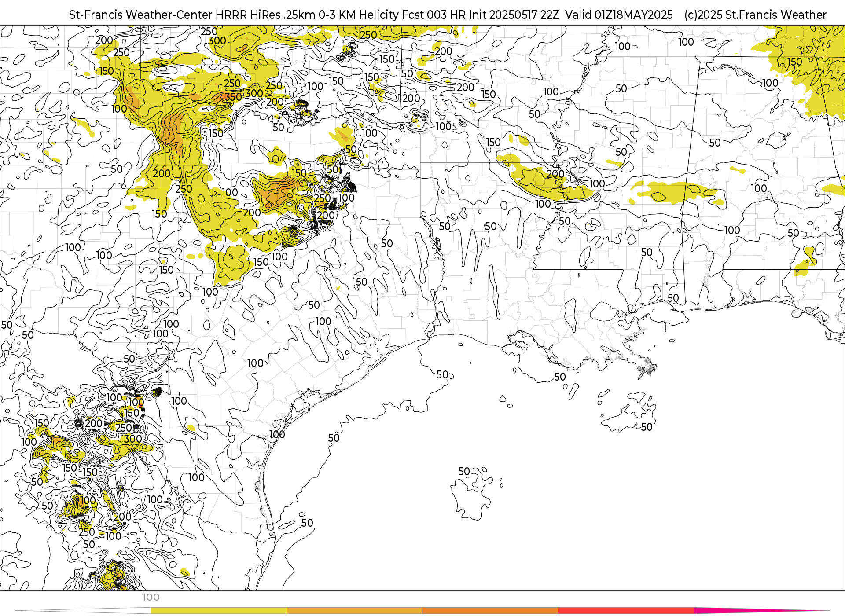Screen dimensions: 845x616
Task: Click the yellow segment of the color bar
Action: pos(219,611)
